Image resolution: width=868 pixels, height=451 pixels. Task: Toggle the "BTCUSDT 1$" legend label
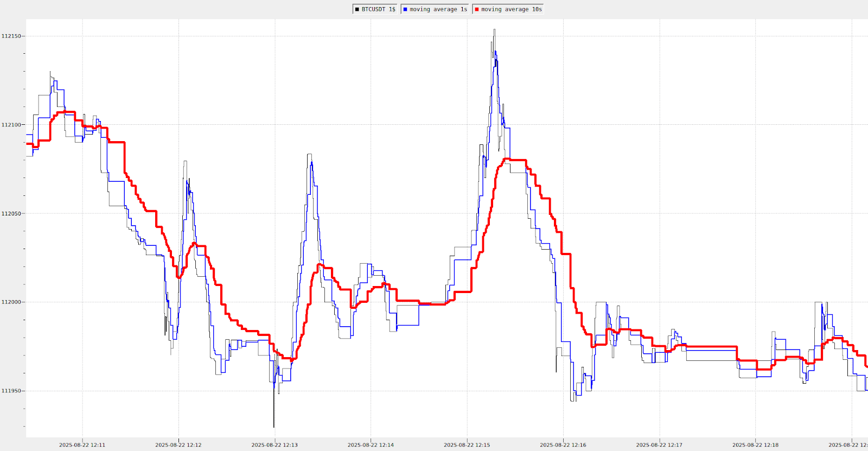coord(378,9)
